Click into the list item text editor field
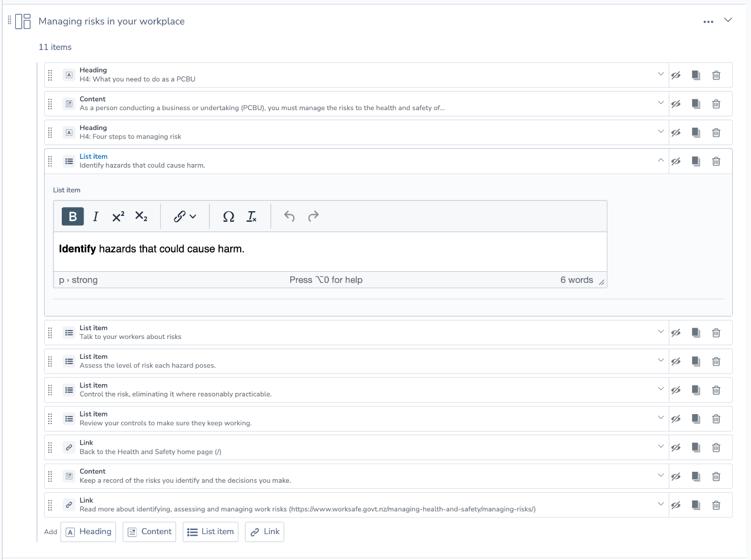The image size is (751, 560). click(330, 252)
